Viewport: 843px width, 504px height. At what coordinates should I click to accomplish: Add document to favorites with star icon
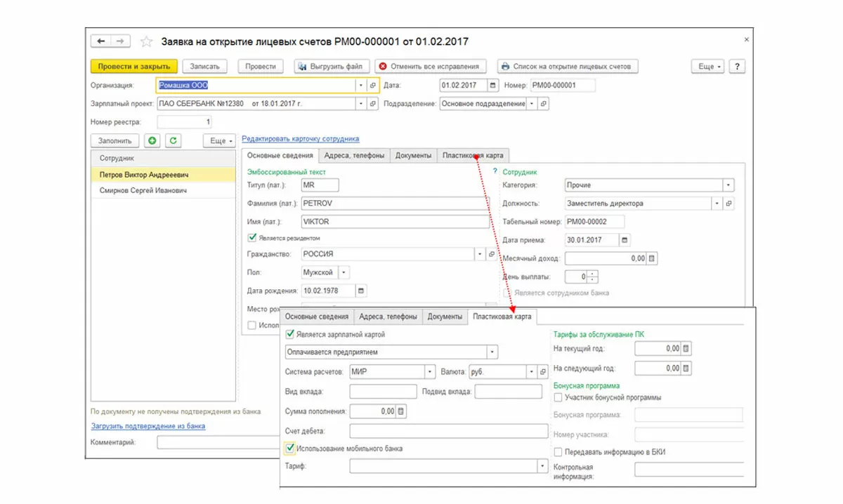pyautogui.click(x=146, y=41)
